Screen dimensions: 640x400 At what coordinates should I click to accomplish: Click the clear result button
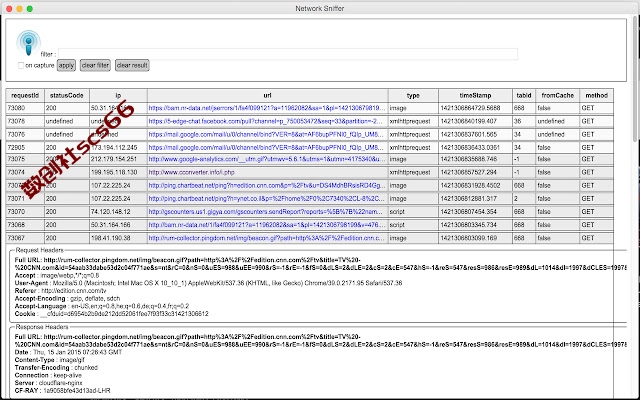pos(132,65)
